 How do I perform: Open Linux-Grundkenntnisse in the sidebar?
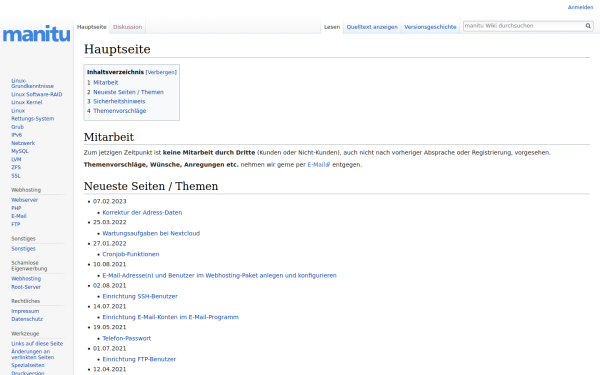32,83
